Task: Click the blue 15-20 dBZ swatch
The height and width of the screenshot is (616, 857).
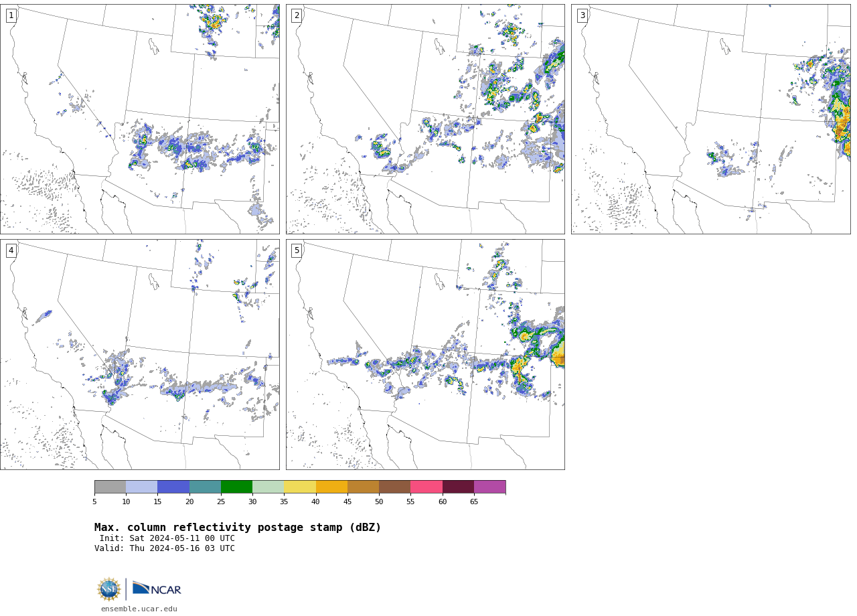Action: 173,487
